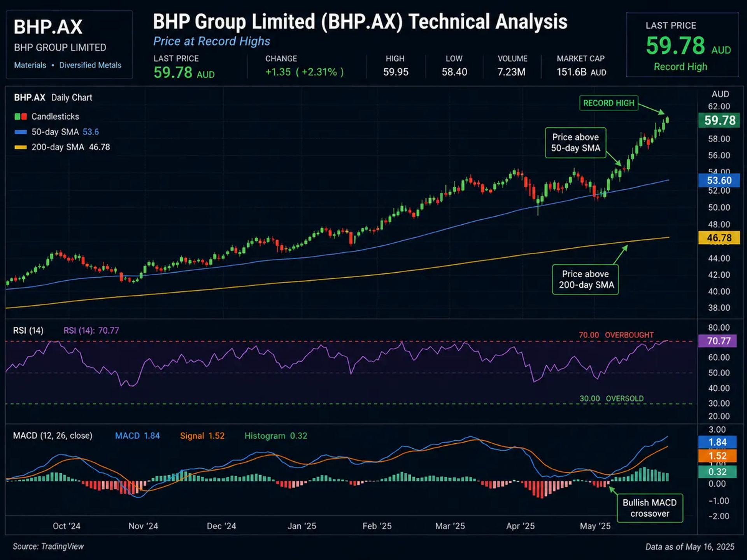Click the RECORD HIGH annotation tag
The image size is (747, 560).
click(x=609, y=103)
